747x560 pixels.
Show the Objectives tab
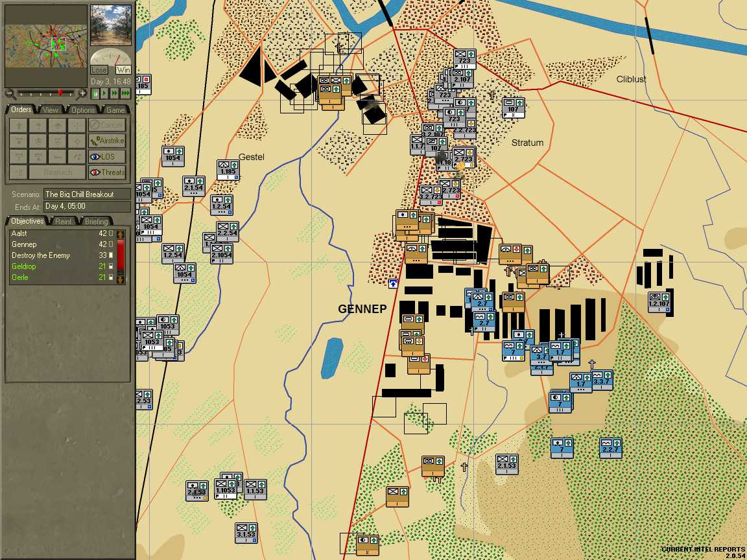point(27,221)
